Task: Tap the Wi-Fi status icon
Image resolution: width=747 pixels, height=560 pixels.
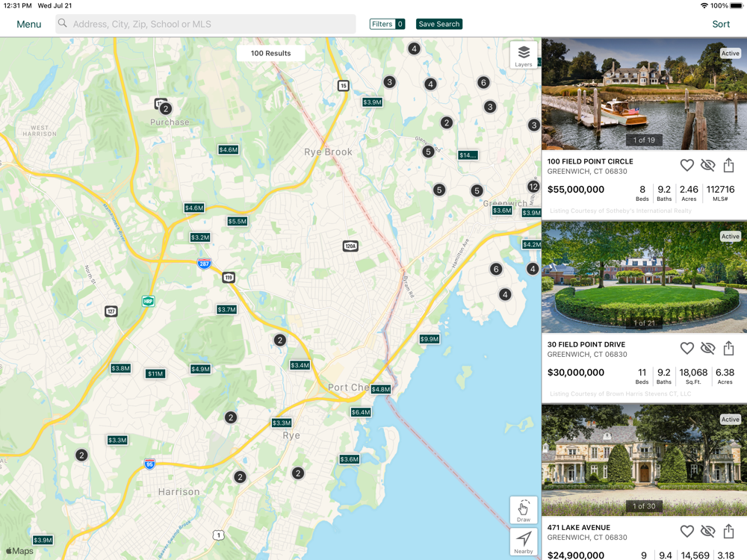Action: point(704,6)
